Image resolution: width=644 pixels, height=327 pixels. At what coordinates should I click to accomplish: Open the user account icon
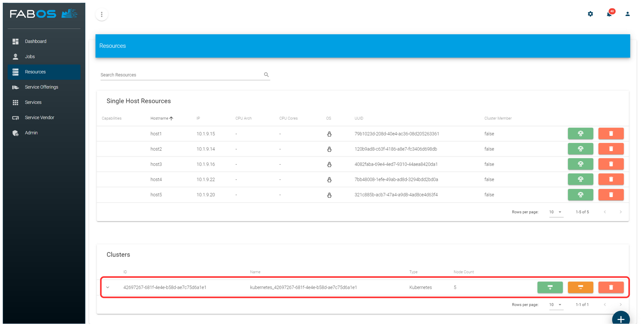[x=627, y=14]
